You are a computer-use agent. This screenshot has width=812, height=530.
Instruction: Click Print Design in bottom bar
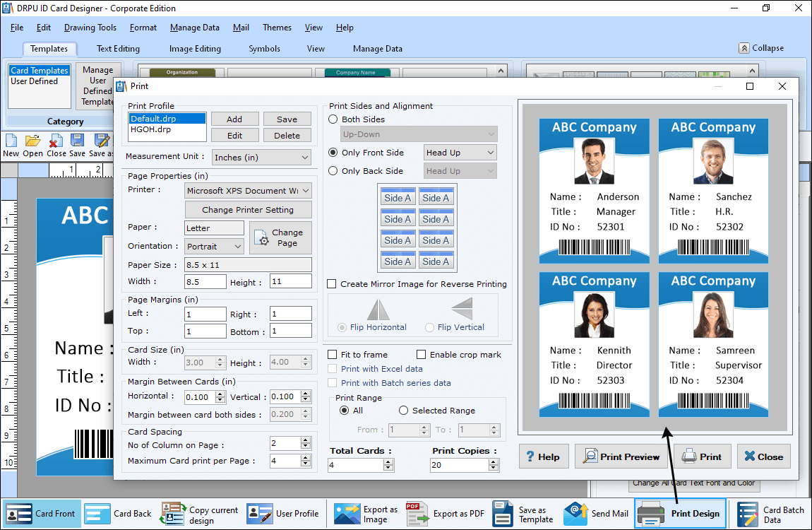[680, 514]
